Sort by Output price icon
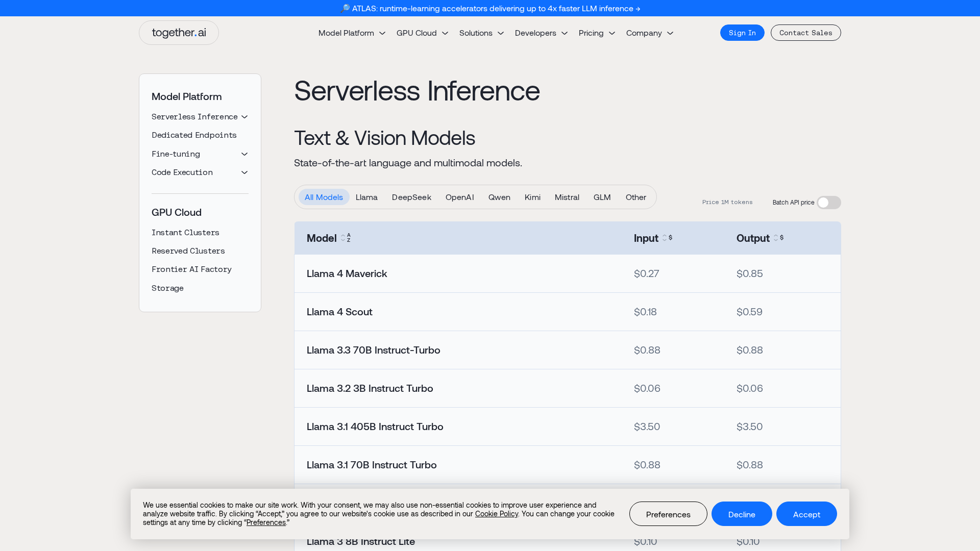980x551 pixels. 778,238
